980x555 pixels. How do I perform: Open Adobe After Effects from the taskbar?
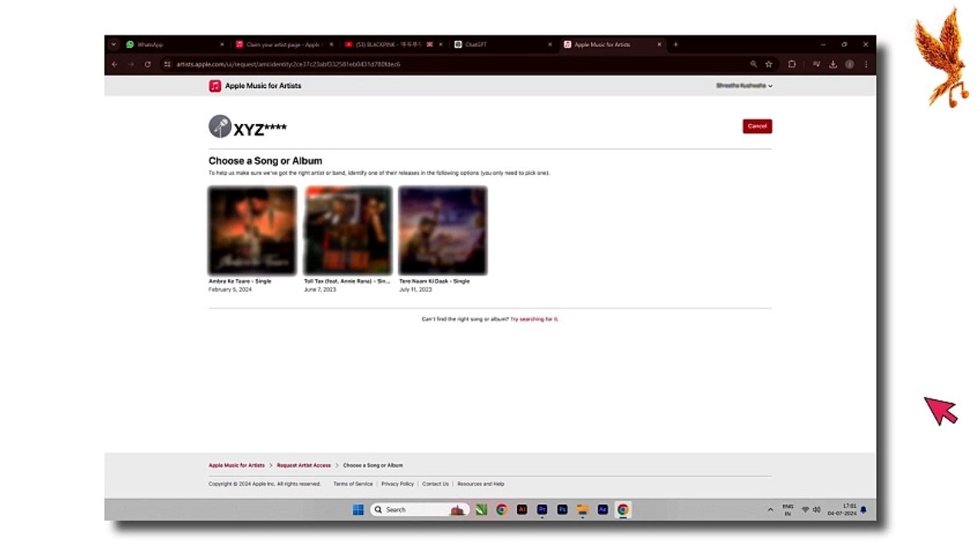point(602,510)
